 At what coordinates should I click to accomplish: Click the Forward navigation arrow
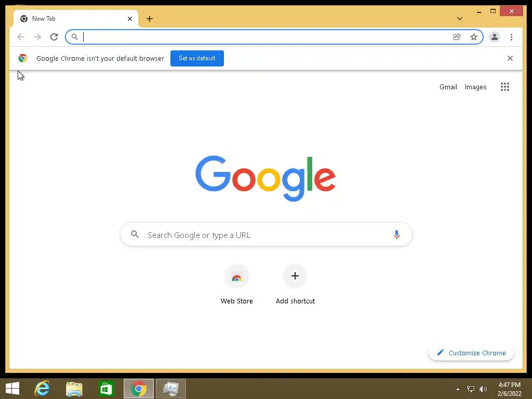(37, 37)
